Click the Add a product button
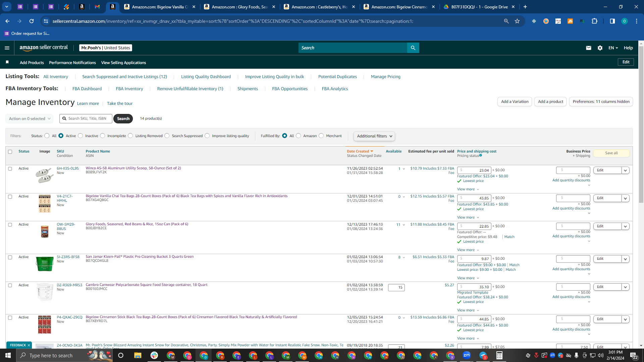The height and width of the screenshot is (362, 644). tap(550, 102)
